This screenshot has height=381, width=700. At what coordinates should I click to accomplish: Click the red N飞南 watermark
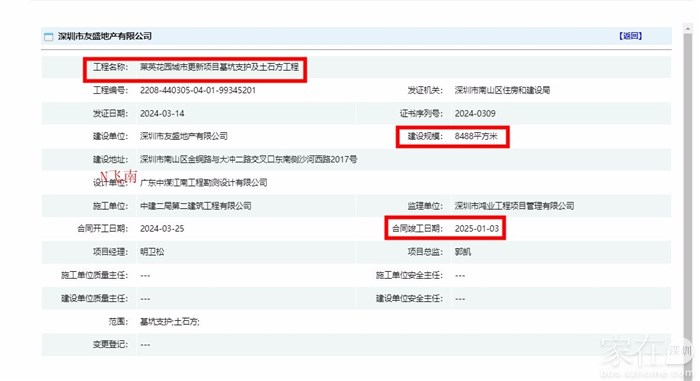coord(118,176)
